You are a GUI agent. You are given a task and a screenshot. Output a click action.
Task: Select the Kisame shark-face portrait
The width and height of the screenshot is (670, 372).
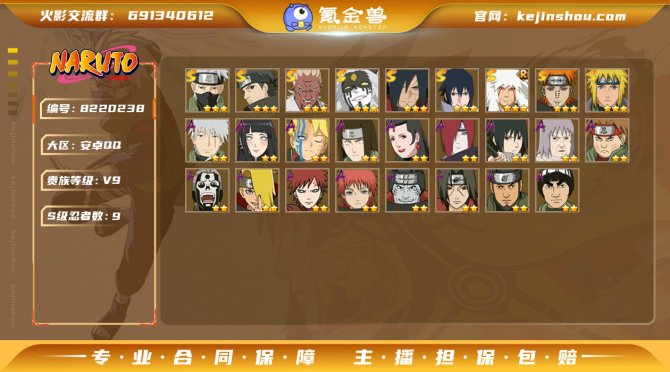pyautogui.click(x=407, y=190)
